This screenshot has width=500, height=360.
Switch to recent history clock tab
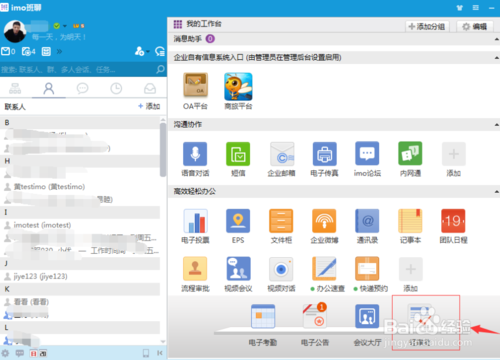coord(116,88)
